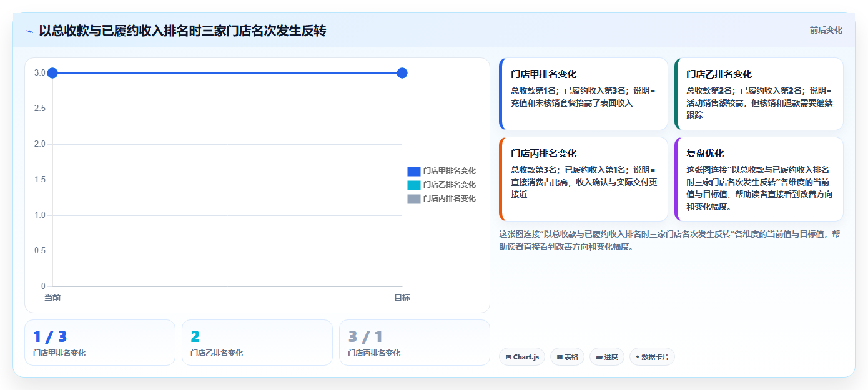Click the 前后变化 label in header

pos(826,30)
